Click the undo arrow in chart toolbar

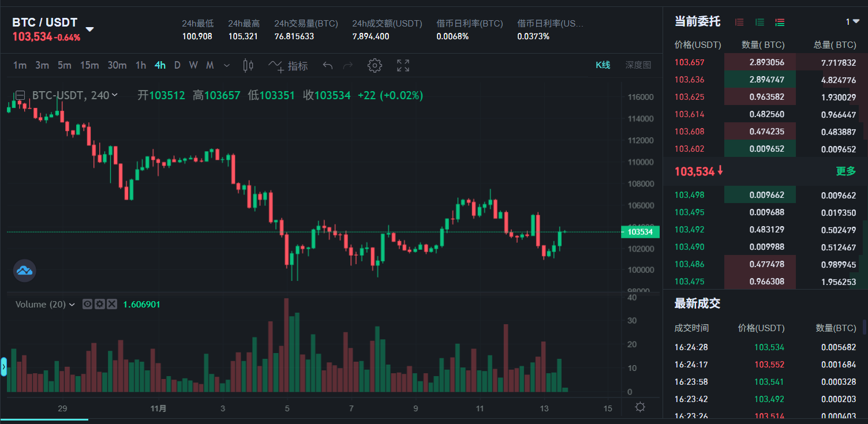(x=328, y=66)
